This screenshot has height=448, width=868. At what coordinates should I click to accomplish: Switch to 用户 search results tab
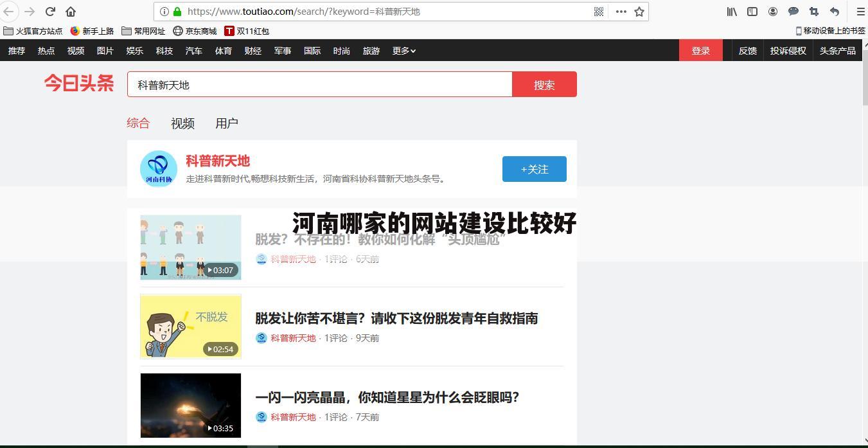tap(227, 123)
